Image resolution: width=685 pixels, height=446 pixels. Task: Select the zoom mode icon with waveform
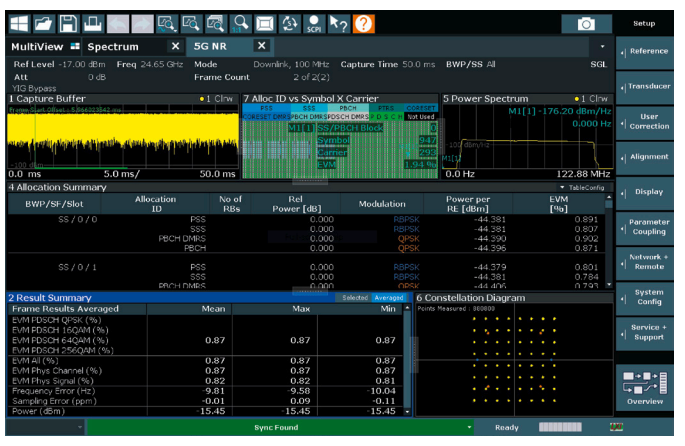pyautogui.click(x=167, y=23)
